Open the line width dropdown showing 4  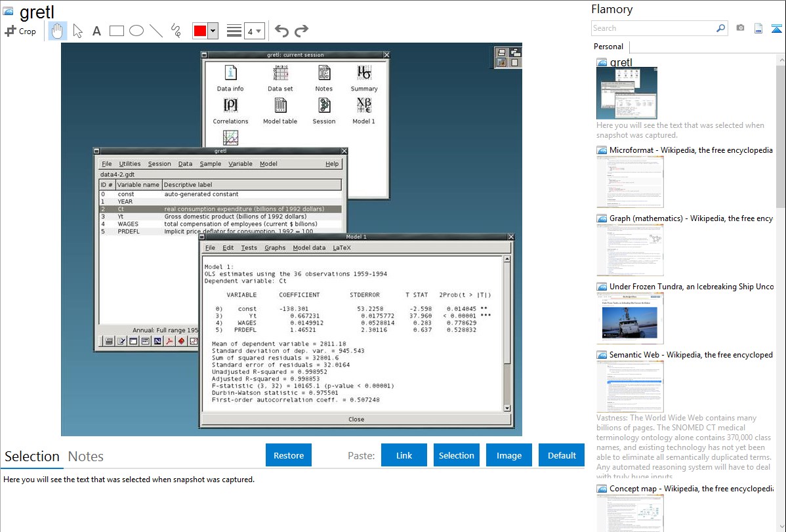pyautogui.click(x=255, y=31)
